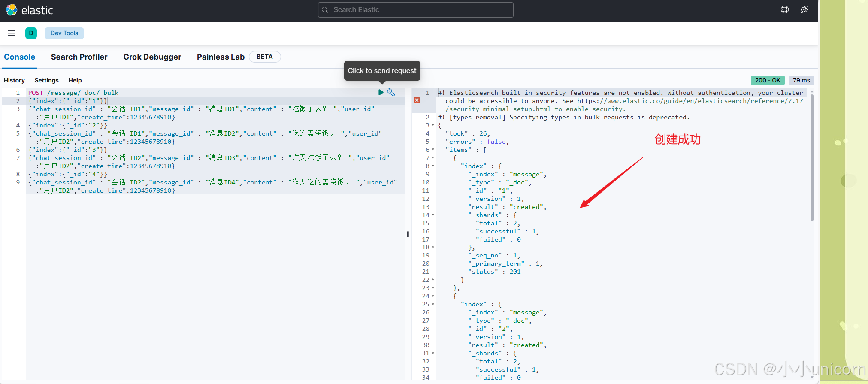Click "result" : "created" on line 13
Viewport: 868px width, 384px height.
click(x=507, y=207)
